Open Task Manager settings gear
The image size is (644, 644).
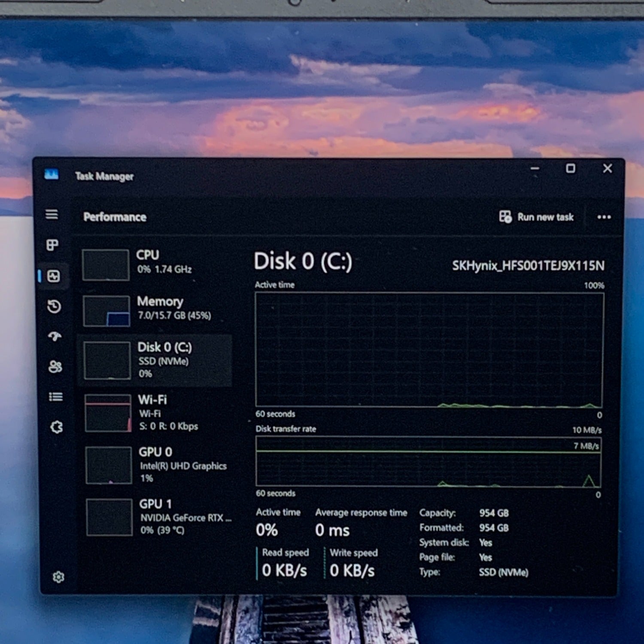58,577
